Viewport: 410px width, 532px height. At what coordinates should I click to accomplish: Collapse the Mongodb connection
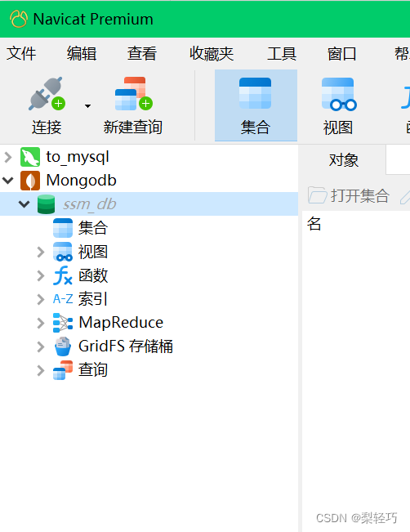click(8, 180)
